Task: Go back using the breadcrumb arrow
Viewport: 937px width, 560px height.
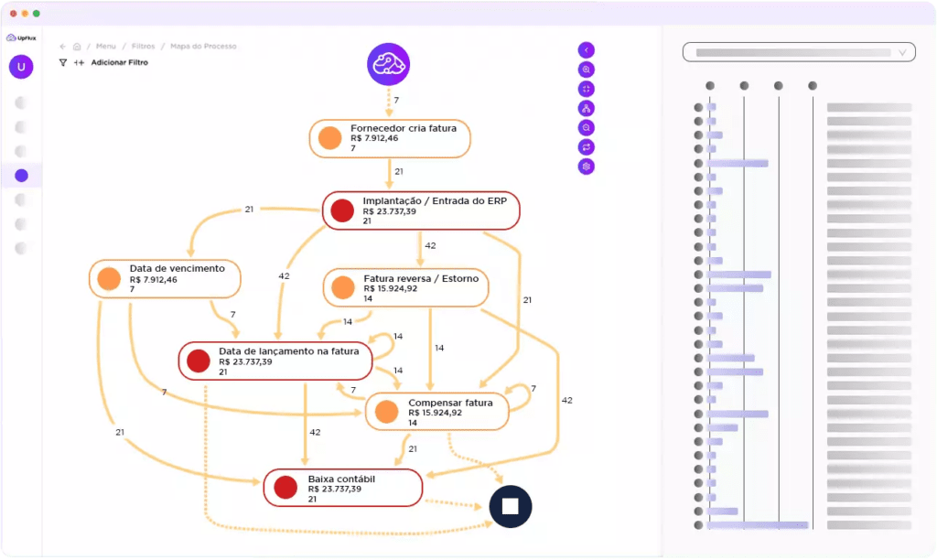Action: (63, 46)
